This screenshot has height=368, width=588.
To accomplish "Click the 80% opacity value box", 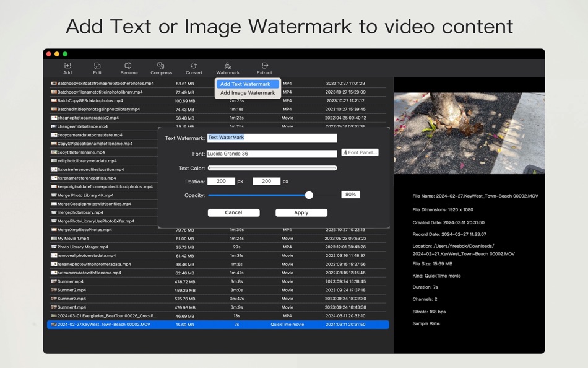I will (350, 194).
